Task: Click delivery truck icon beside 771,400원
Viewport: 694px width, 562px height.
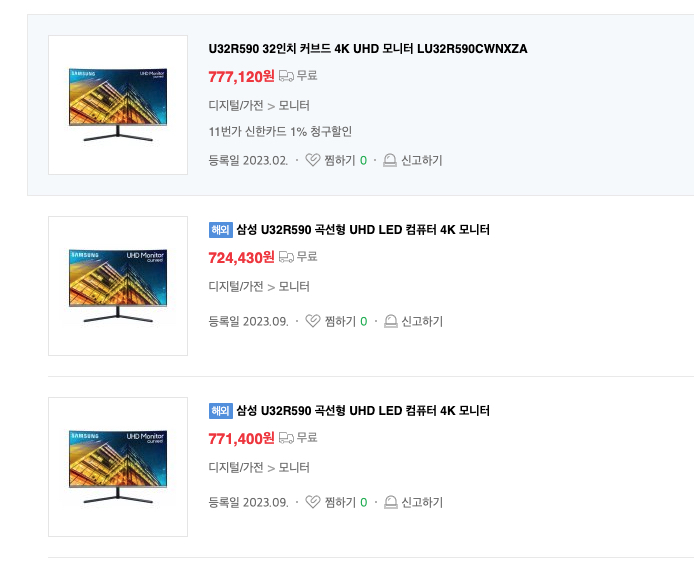Action: [286, 438]
